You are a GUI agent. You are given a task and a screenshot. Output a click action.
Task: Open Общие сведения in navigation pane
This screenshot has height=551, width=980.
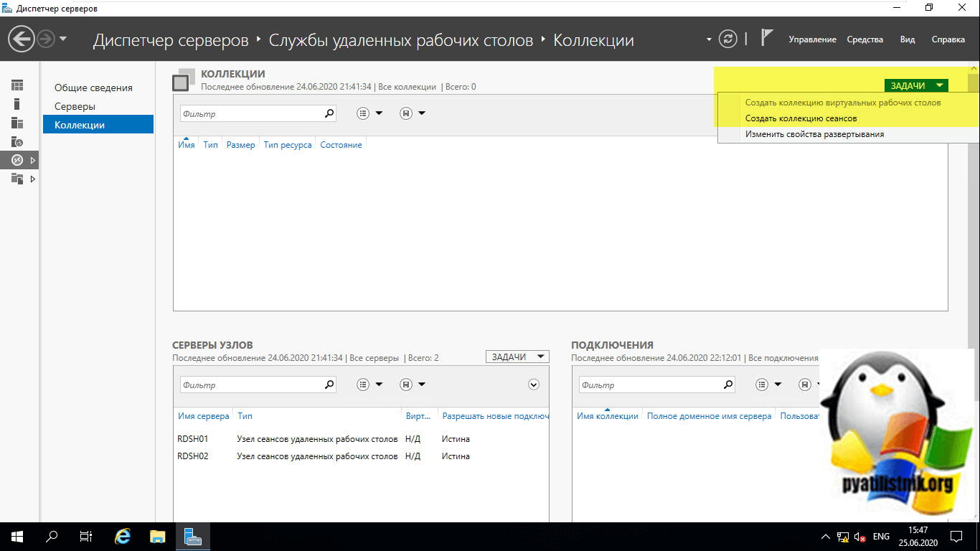[93, 88]
